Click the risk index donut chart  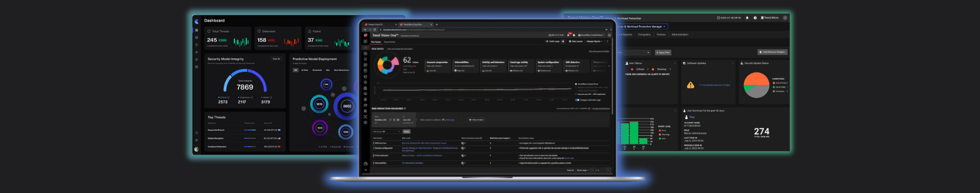point(387,65)
